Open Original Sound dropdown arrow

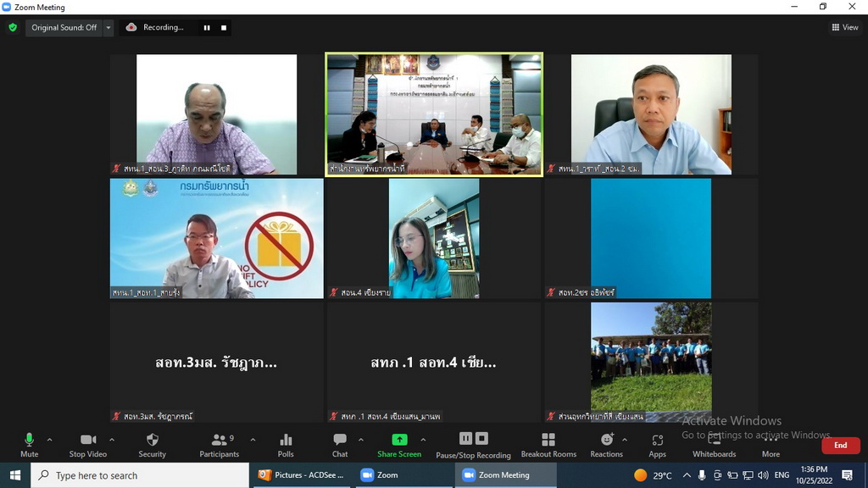click(108, 27)
